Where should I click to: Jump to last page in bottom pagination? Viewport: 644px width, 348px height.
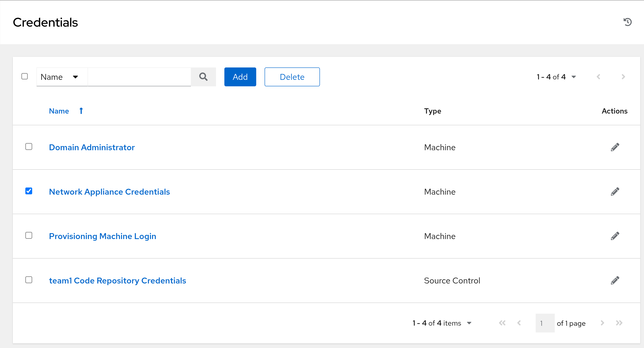619,323
